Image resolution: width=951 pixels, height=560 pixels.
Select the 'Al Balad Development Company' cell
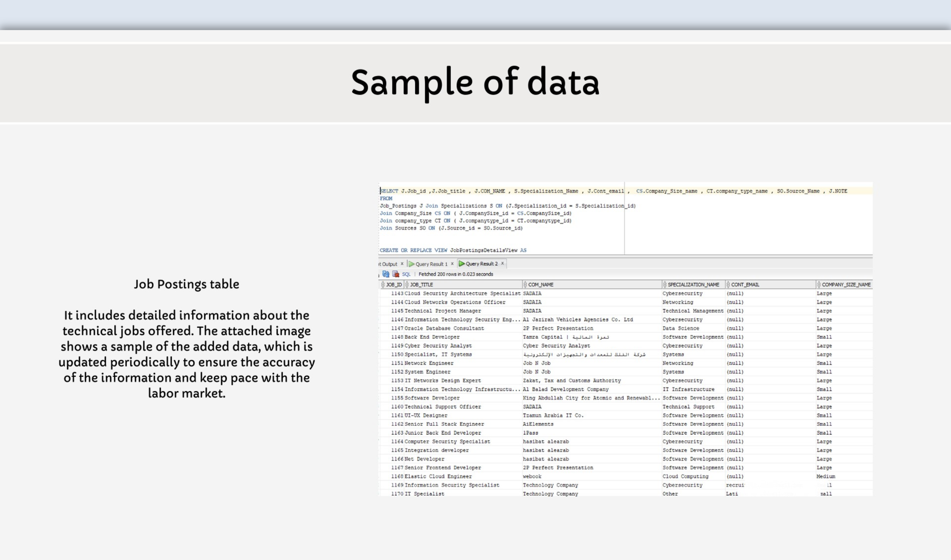[592, 389]
